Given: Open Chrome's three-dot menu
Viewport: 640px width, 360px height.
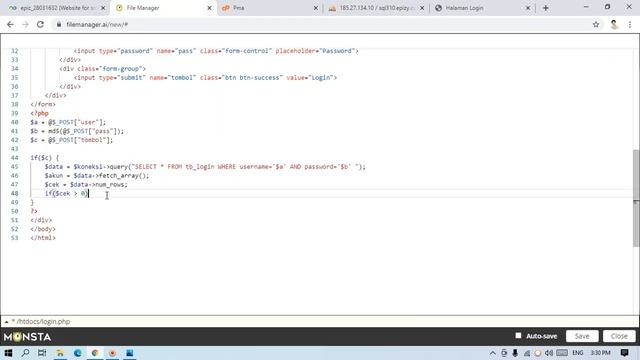Looking at the screenshot, I should tap(630, 24).
